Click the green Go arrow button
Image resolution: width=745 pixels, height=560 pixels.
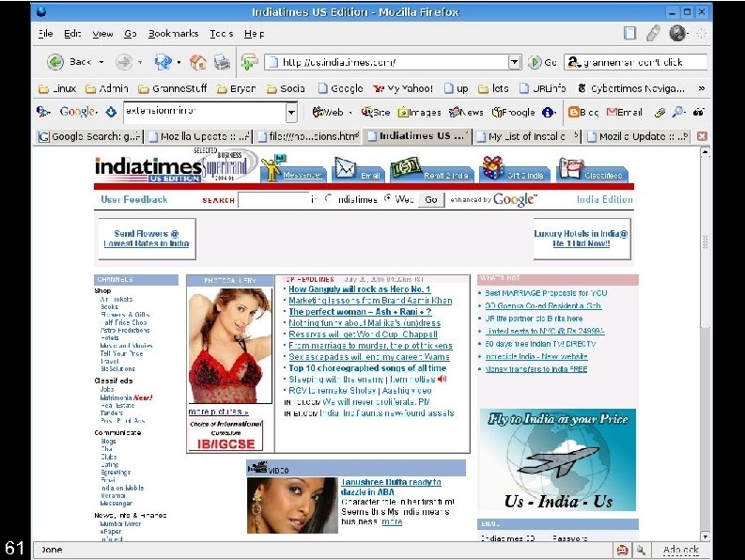click(535, 62)
